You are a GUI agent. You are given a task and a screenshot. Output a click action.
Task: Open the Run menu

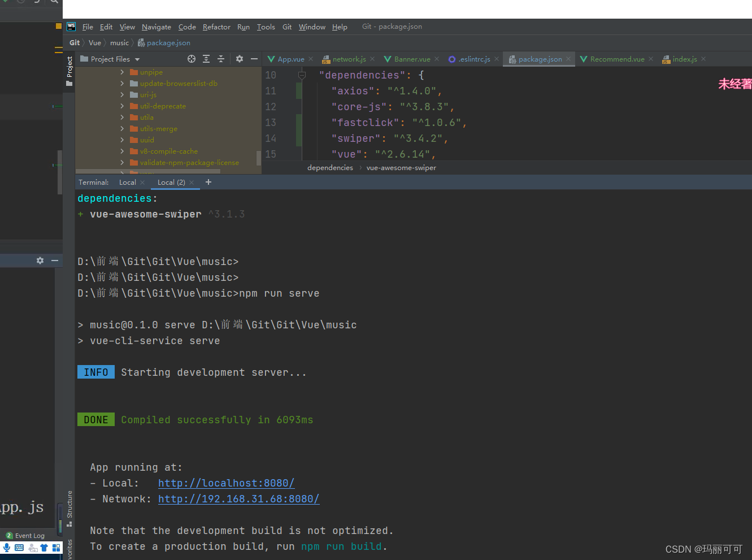(x=244, y=27)
